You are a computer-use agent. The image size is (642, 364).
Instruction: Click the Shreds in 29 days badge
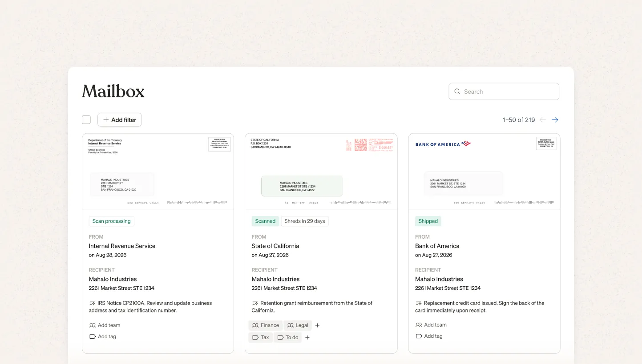pos(305,221)
